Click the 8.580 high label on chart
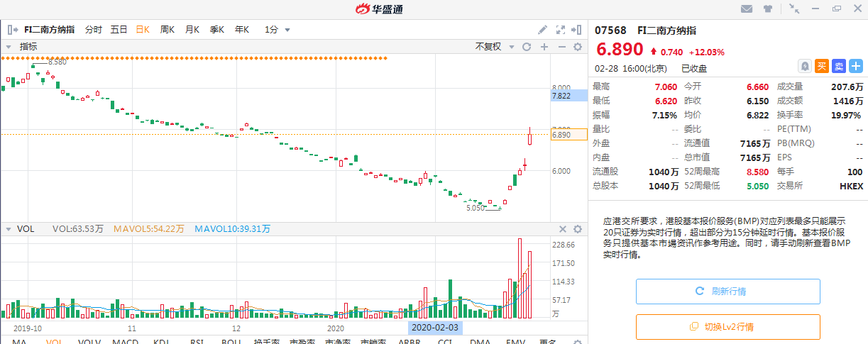The height and width of the screenshot is (344, 868). click(57, 62)
